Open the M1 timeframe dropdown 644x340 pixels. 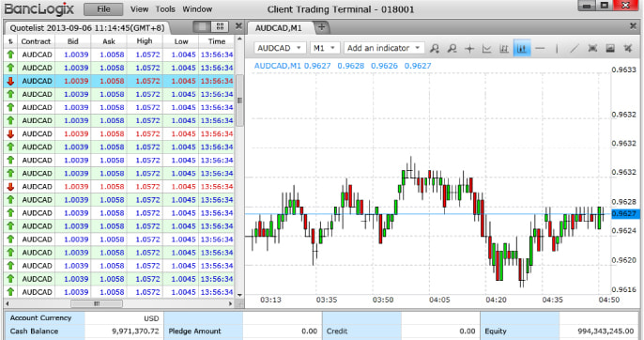click(325, 48)
